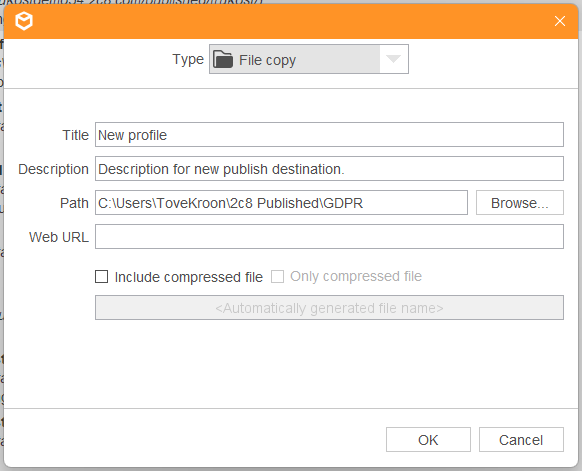Click the Browse... button next to Path
This screenshot has width=582, height=471.
coord(520,203)
